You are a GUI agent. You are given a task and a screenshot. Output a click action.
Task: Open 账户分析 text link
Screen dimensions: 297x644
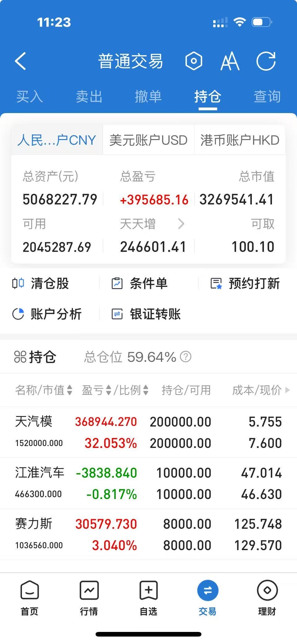point(56,314)
